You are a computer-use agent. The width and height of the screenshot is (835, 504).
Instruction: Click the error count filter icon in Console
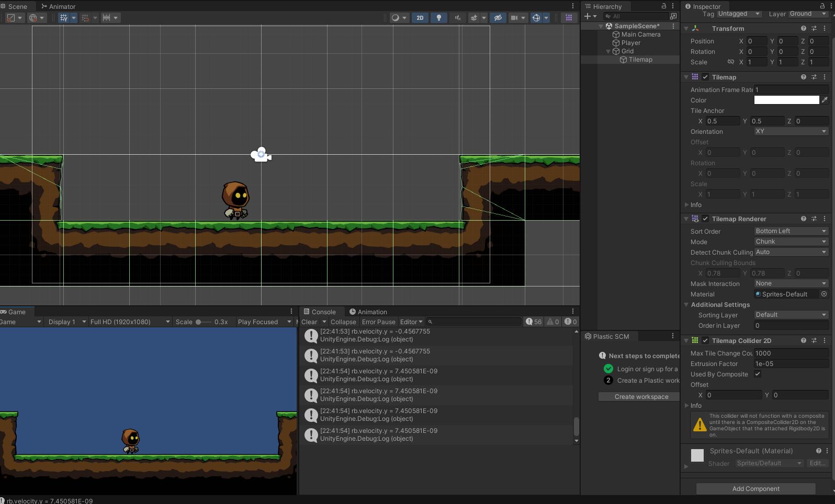571,322
